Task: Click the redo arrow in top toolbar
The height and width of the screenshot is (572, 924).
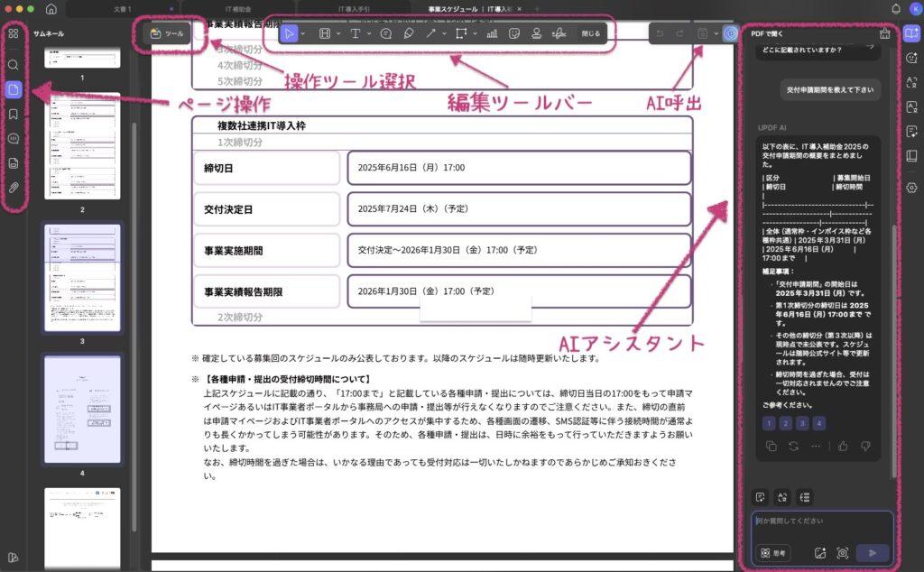Action: (679, 33)
